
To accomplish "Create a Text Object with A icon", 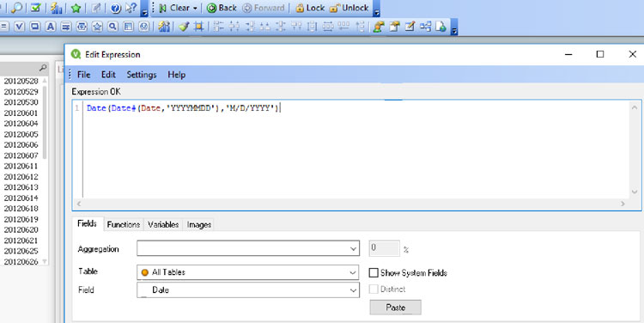I will [51, 27].
